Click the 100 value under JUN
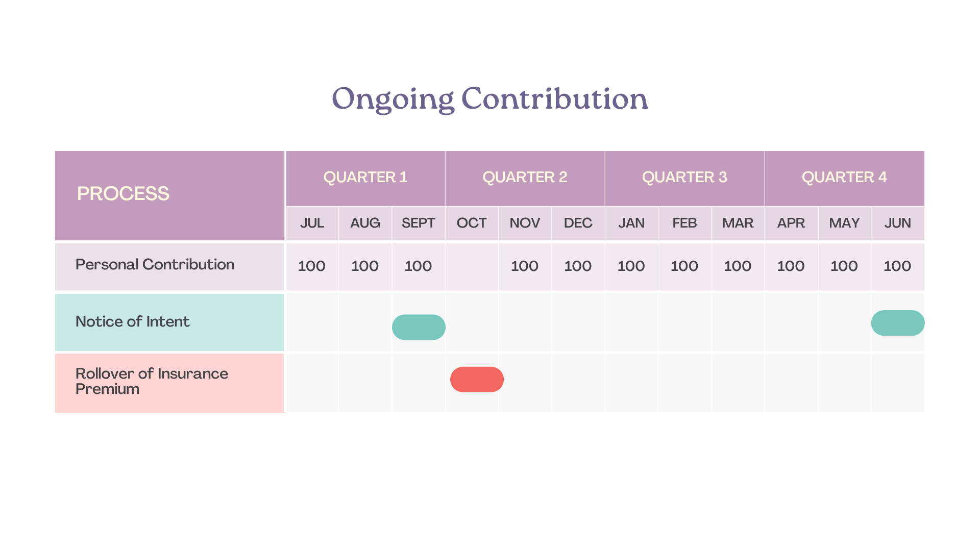The image size is (980, 551). pos(897,266)
